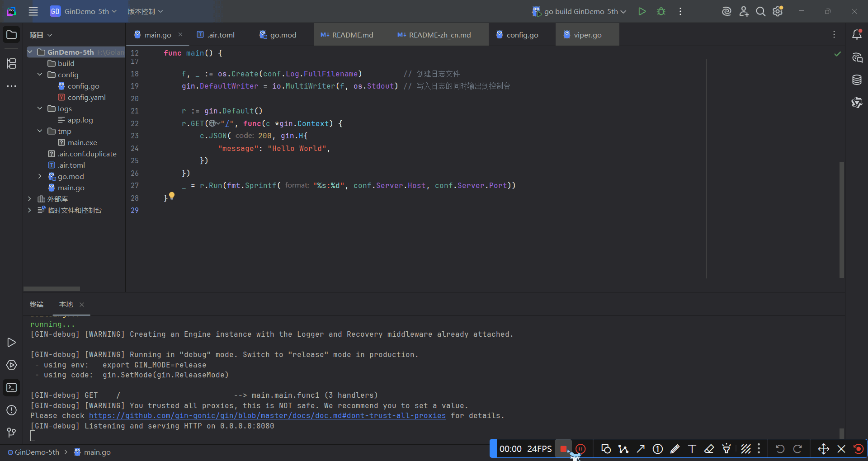Stop recording with the red square button
The height and width of the screenshot is (461, 868).
click(x=563, y=449)
